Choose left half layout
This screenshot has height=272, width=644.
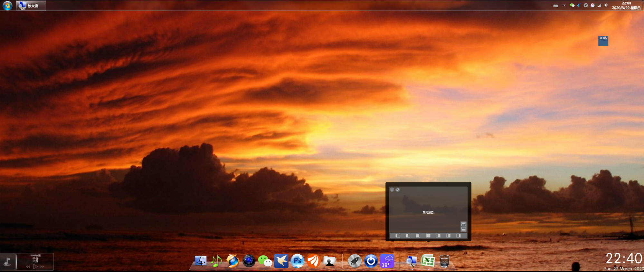tap(408, 236)
